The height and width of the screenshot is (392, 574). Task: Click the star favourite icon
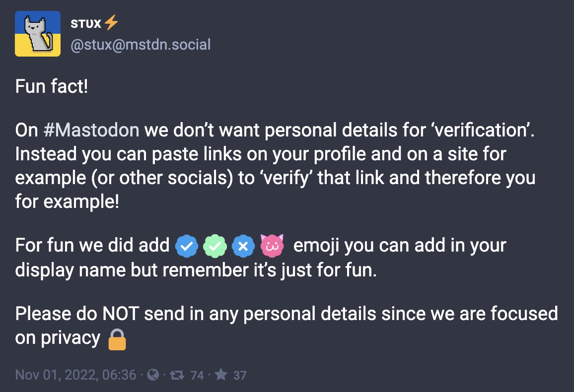(x=221, y=374)
